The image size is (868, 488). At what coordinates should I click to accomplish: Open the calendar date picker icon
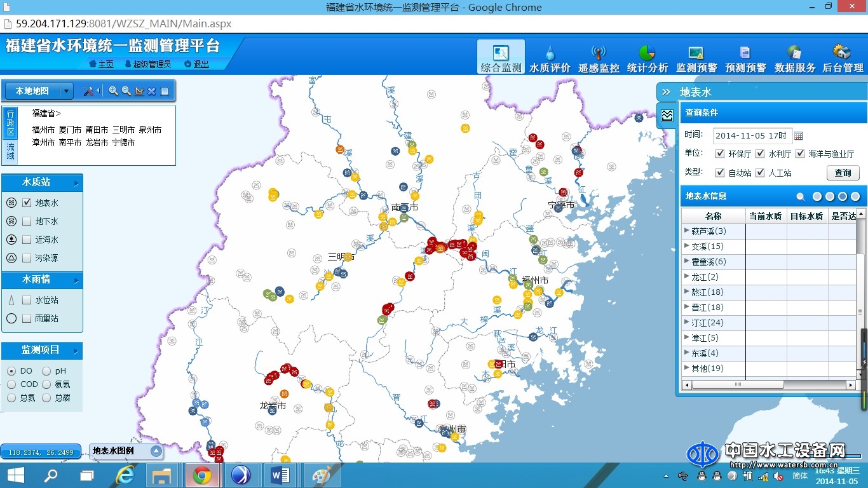(x=799, y=135)
